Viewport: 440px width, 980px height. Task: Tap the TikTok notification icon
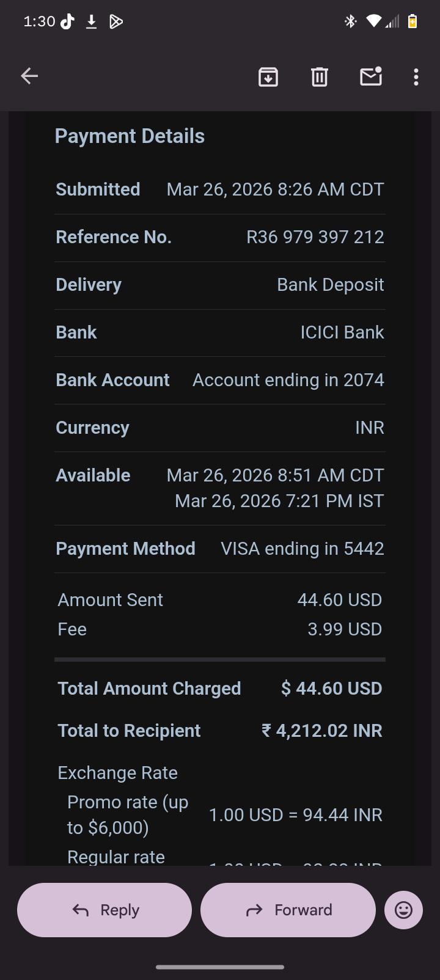[68, 22]
